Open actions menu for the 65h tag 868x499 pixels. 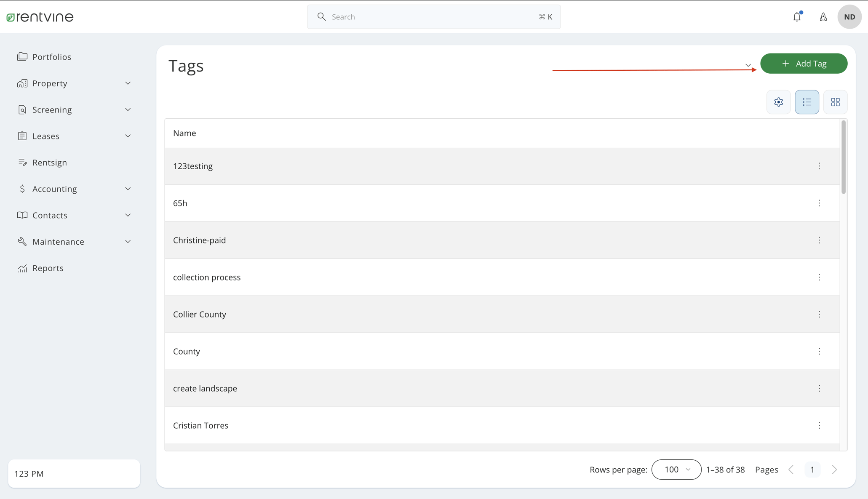click(x=819, y=203)
